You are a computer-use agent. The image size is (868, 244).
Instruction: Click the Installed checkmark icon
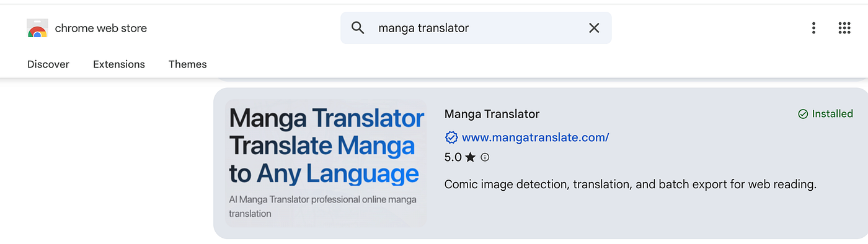click(803, 114)
